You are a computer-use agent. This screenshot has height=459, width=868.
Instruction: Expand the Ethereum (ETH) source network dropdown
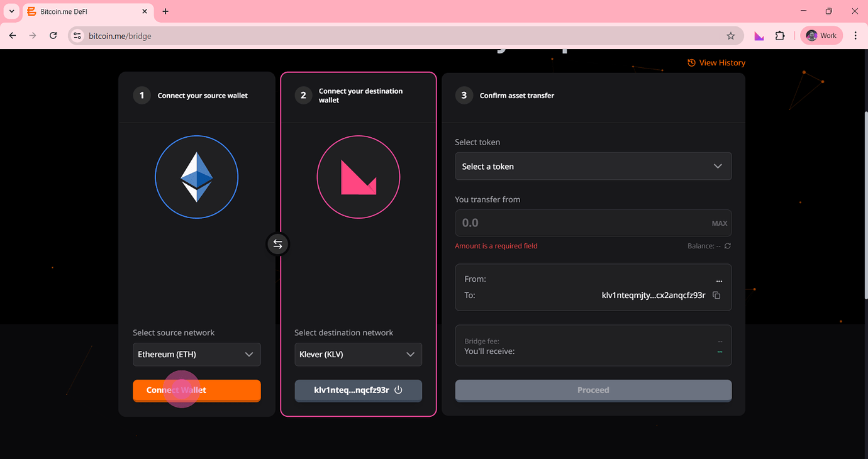click(197, 354)
